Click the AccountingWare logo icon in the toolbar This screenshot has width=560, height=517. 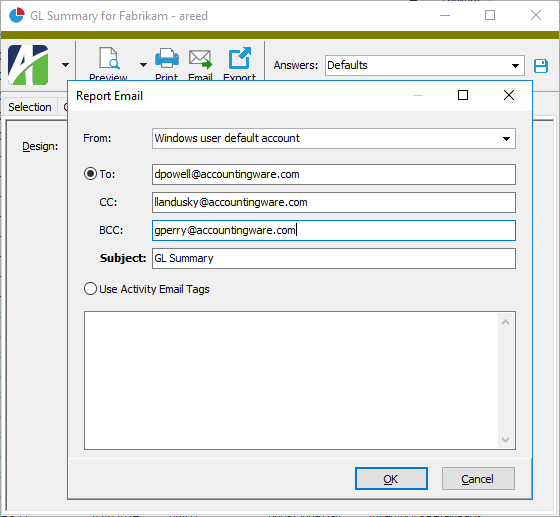(x=28, y=65)
